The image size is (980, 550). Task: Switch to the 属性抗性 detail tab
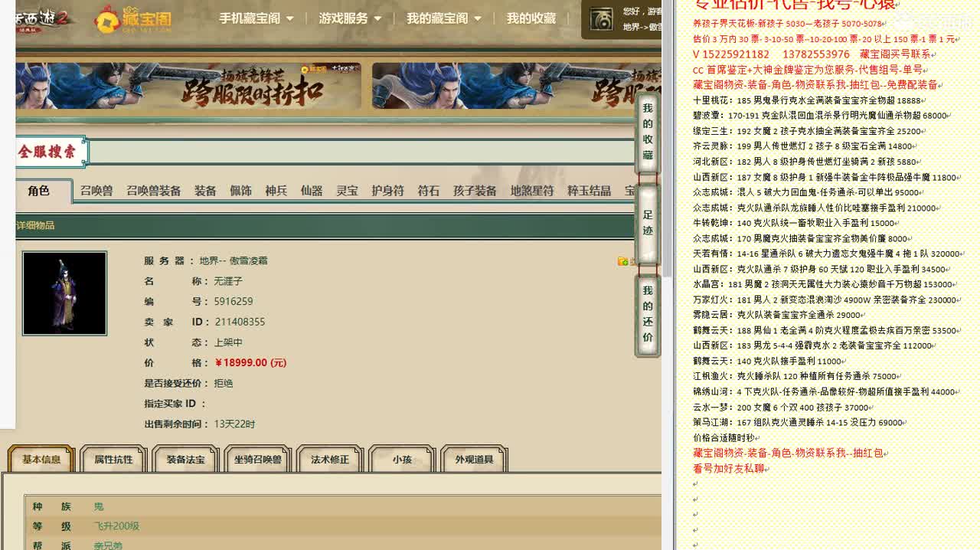[x=113, y=460]
